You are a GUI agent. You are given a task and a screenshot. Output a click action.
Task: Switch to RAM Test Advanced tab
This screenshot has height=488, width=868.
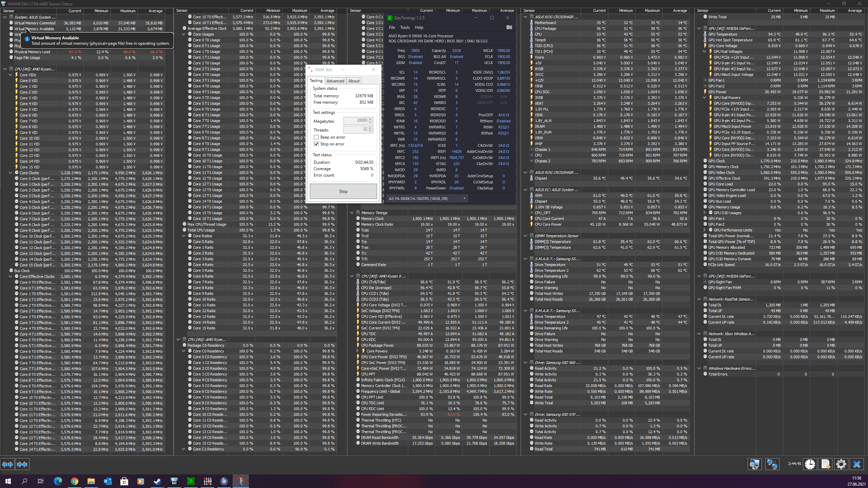tap(335, 81)
